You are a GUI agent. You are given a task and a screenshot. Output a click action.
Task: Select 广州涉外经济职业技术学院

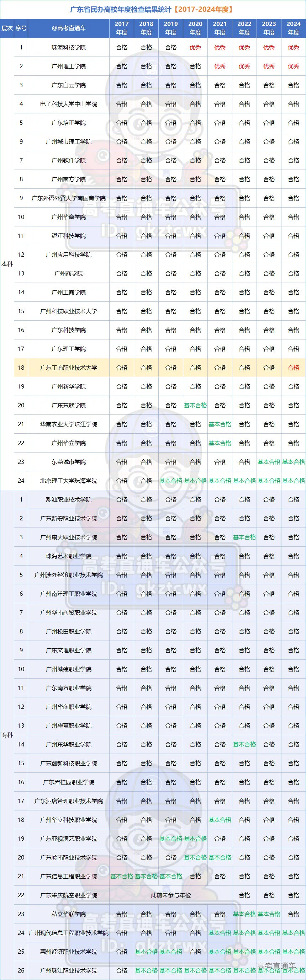pos(69,575)
